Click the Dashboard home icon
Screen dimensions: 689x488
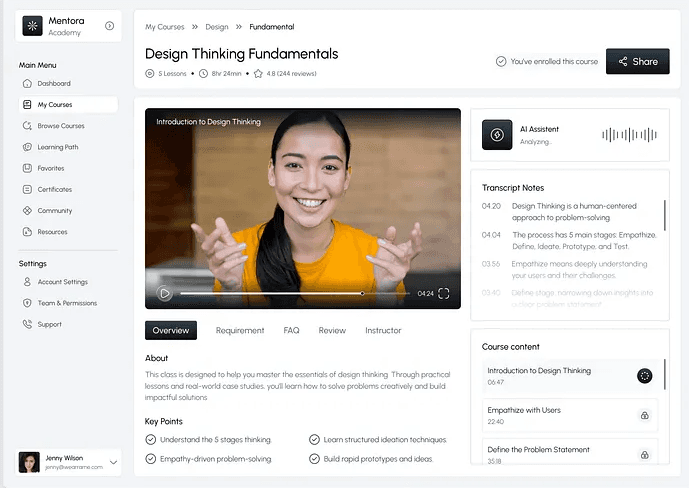click(x=27, y=83)
